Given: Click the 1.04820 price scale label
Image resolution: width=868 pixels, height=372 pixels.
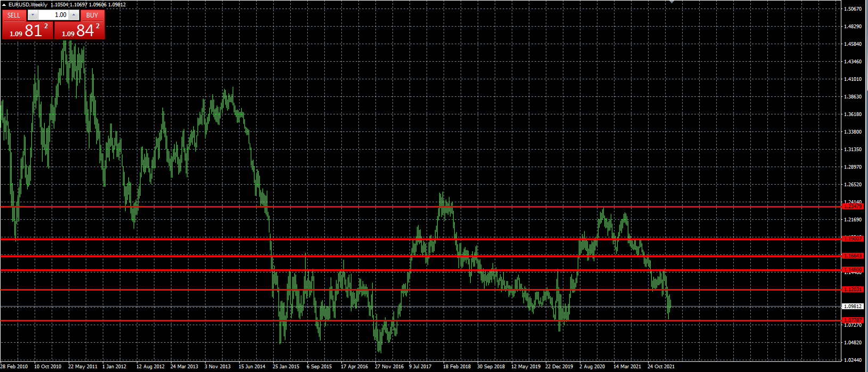Looking at the screenshot, I should coord(853,343).
